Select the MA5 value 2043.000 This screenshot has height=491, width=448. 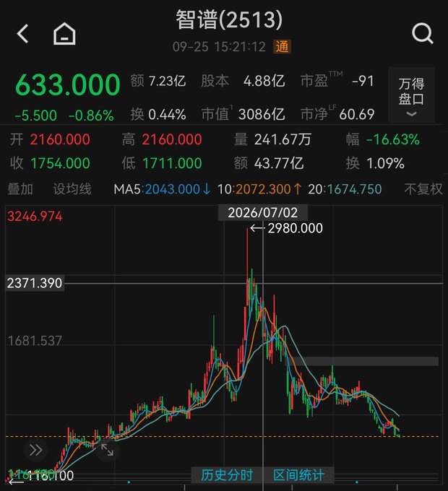172,189
